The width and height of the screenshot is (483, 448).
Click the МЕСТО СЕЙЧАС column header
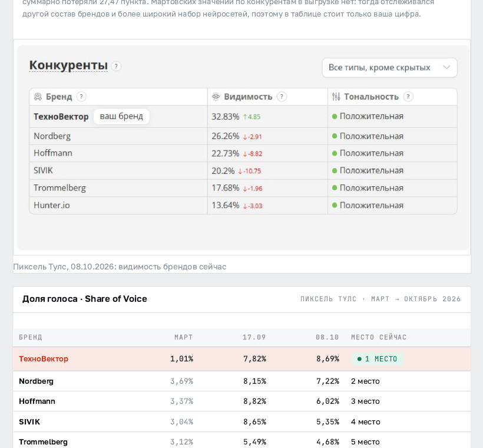379,337
